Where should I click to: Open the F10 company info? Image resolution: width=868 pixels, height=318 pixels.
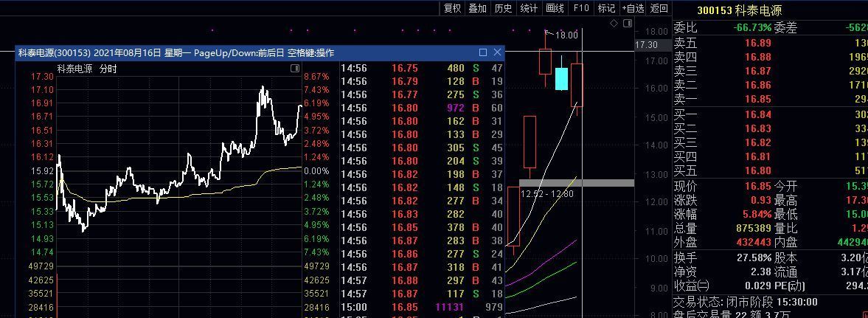pos(581,8)
